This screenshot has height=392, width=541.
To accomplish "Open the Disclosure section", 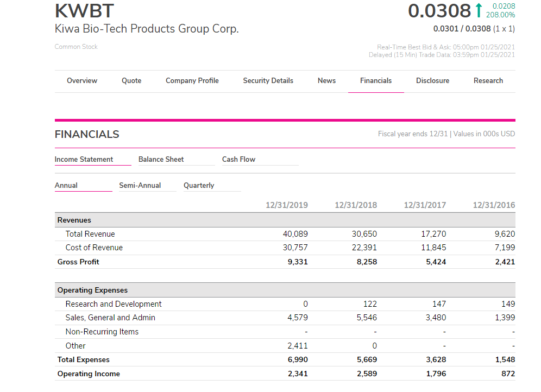I will coord(432,80).
